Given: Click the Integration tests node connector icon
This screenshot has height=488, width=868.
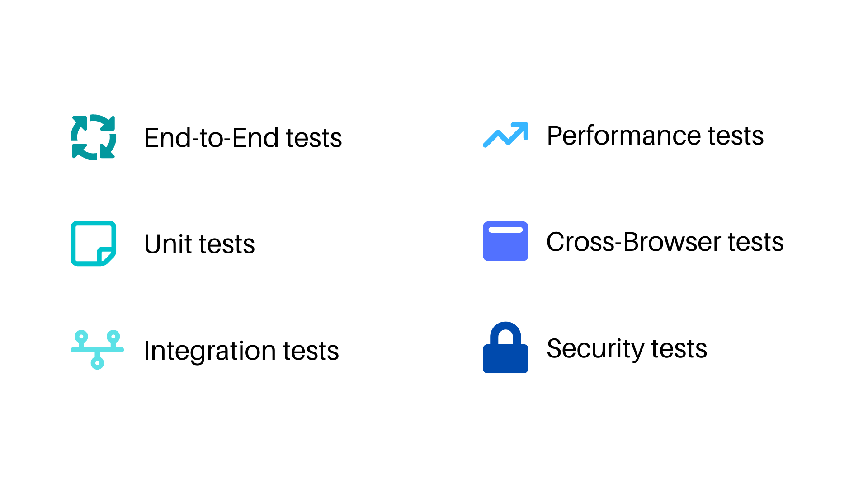Looking at the screenshot, I should [x=97, y=350].
